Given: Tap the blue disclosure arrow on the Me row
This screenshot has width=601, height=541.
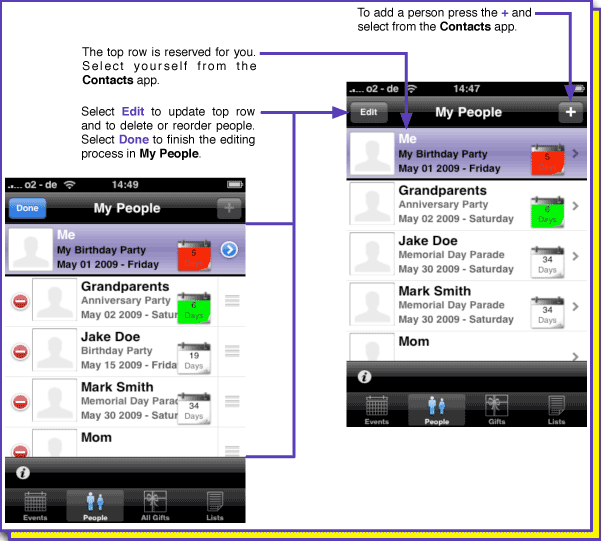Looking at the screenshot, I should [229, 249].
